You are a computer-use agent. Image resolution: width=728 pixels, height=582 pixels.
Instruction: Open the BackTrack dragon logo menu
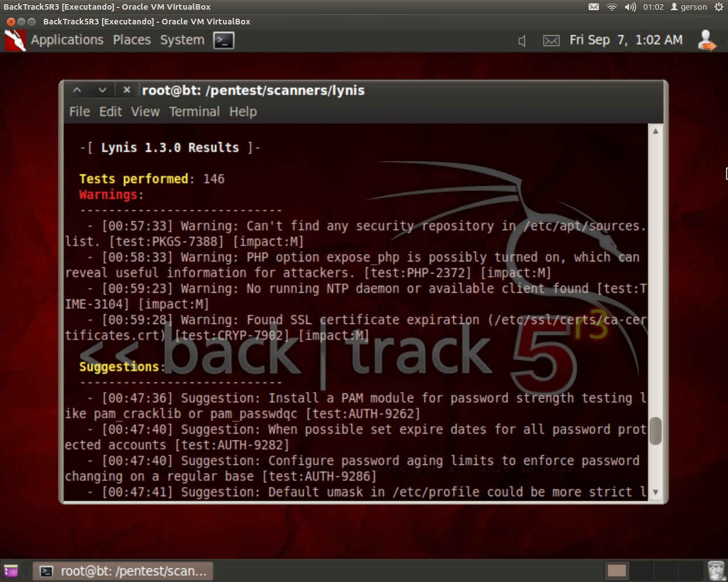[x=15, y=40]
